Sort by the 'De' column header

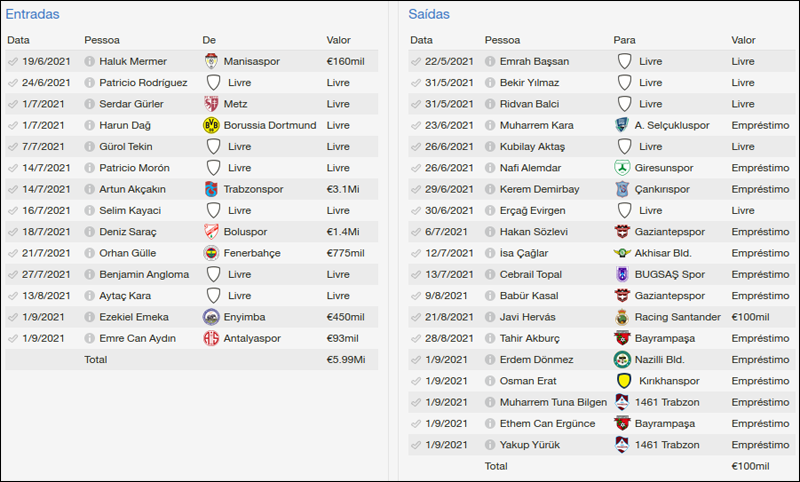(x=209, y=40)
